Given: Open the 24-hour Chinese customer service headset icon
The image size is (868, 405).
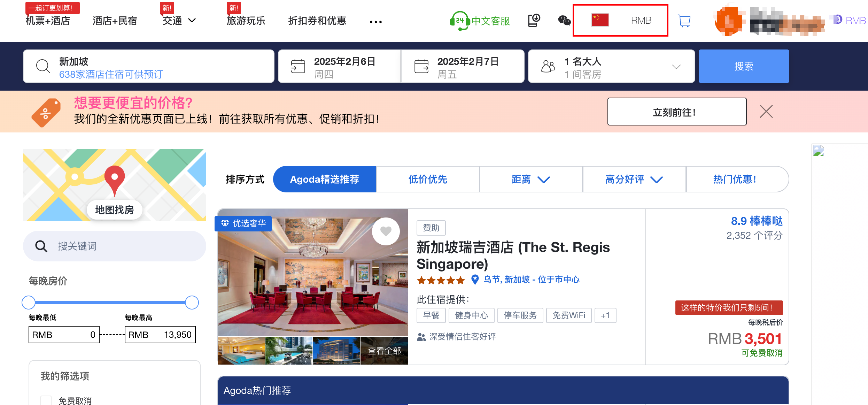Looking at the screenshot, I should click(459, 21).
